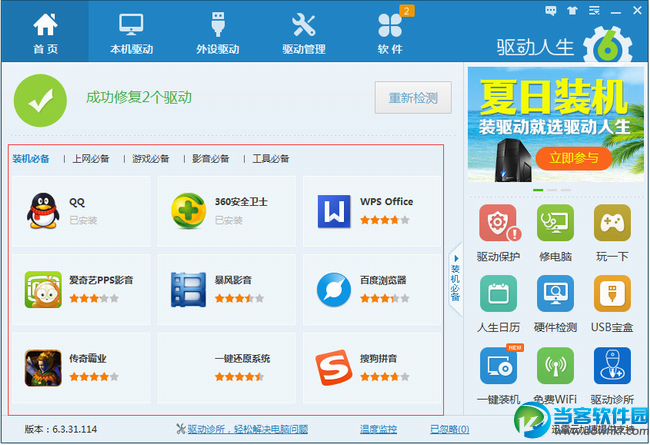
Task: Open the 软件 tab
Action: 390,32
